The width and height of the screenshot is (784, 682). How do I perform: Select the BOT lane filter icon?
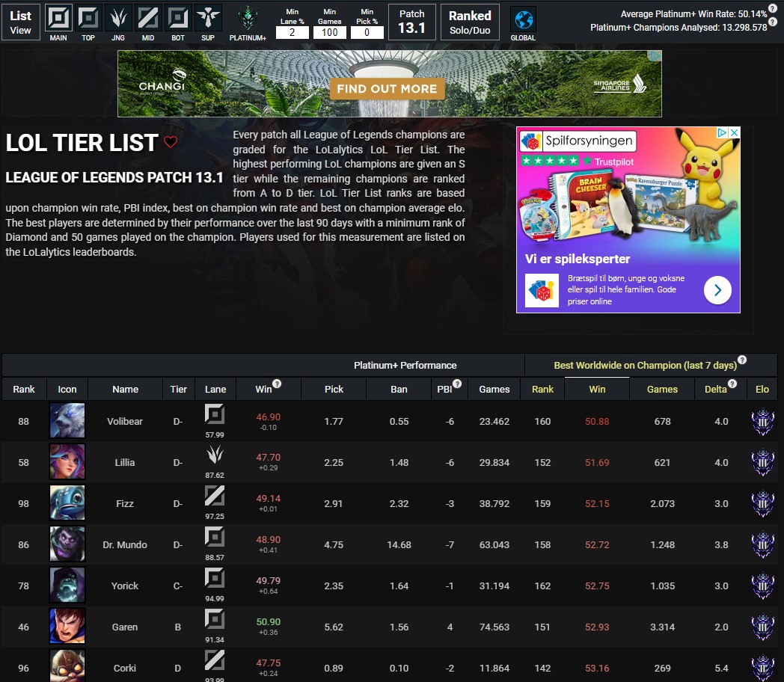point(177,15)
